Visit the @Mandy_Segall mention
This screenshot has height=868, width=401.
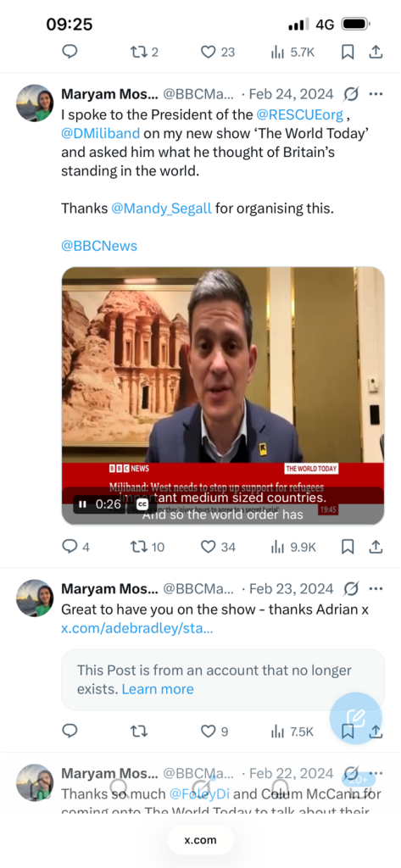point(161,209)
